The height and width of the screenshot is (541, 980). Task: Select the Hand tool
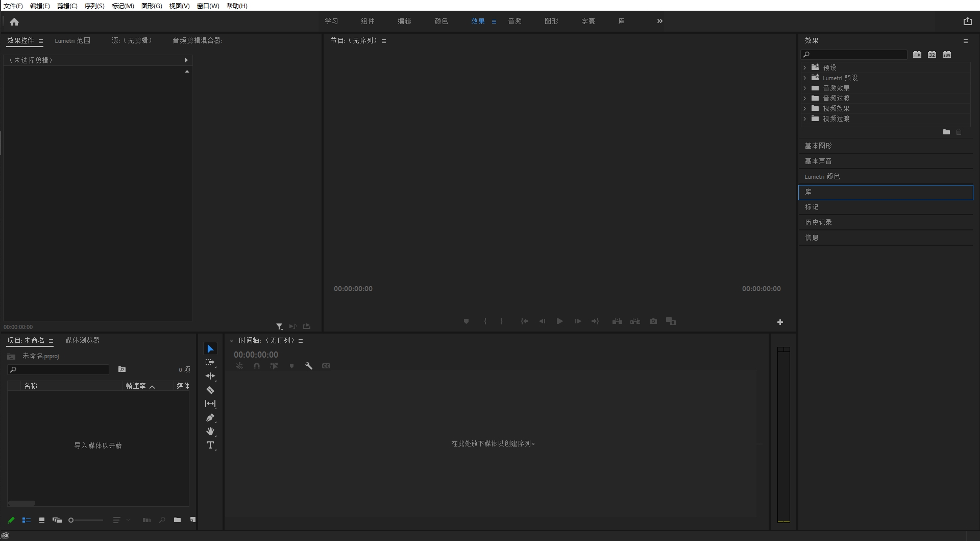[x=210, y=431]
